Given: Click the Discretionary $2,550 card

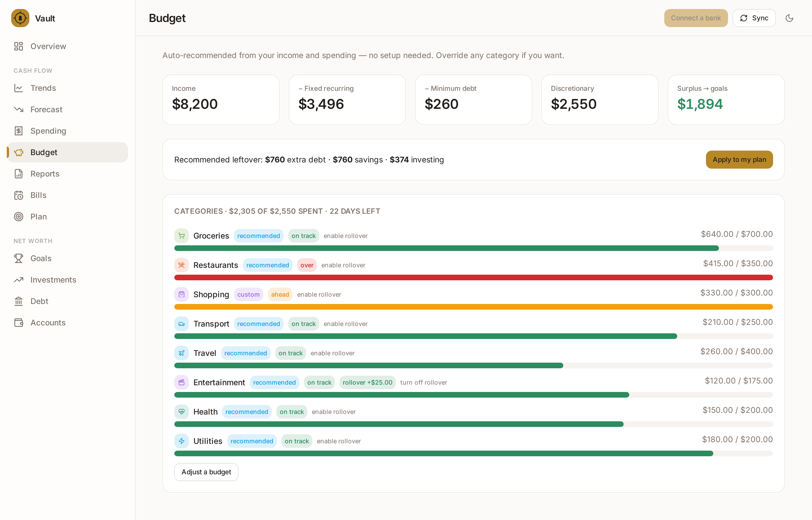Looking at the screenshot, I should [600, 100].
